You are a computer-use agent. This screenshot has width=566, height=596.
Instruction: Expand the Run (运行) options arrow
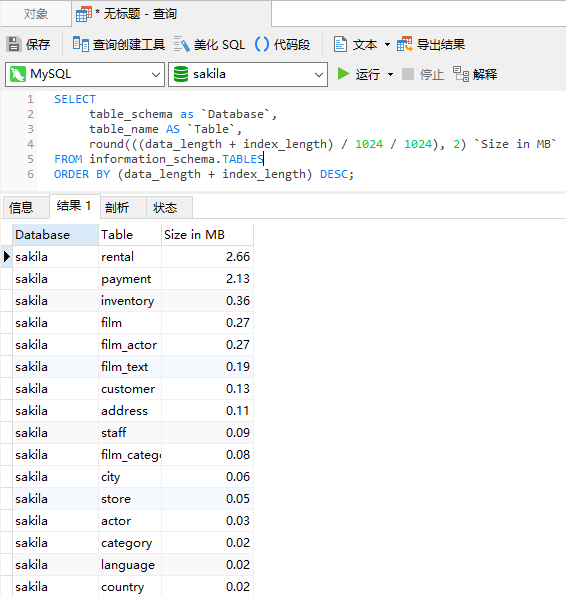[390, 74]
